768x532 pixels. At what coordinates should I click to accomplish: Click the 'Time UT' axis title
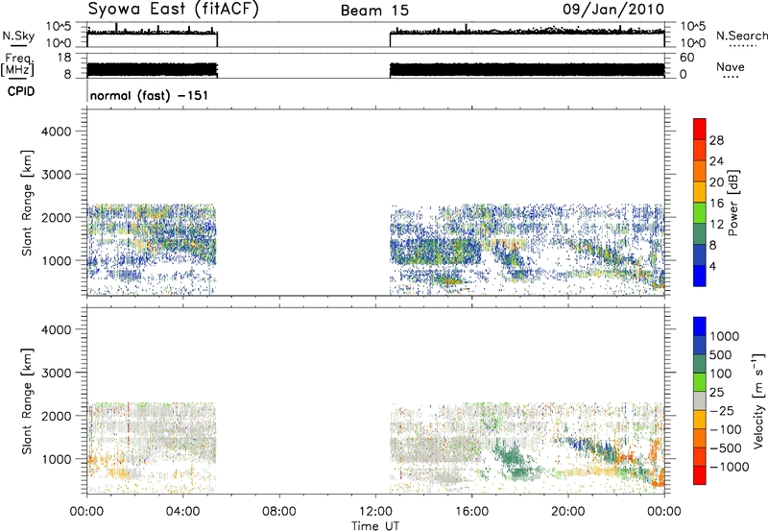coord(375,526)
